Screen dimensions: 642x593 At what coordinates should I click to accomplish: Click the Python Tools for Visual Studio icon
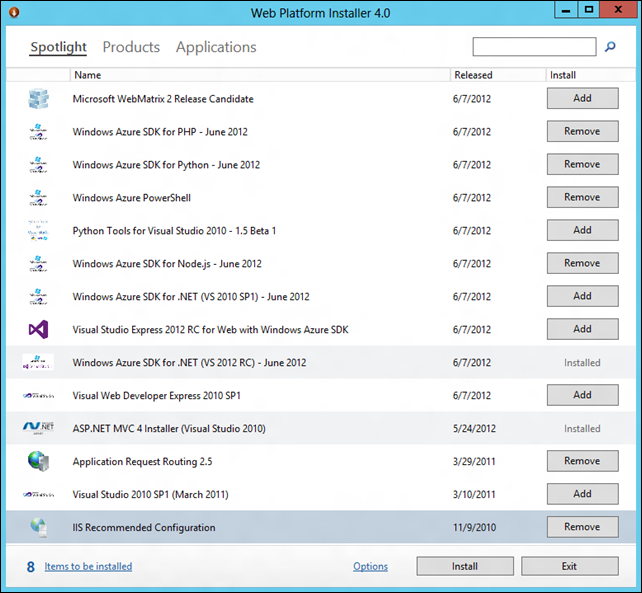[38, 231]
